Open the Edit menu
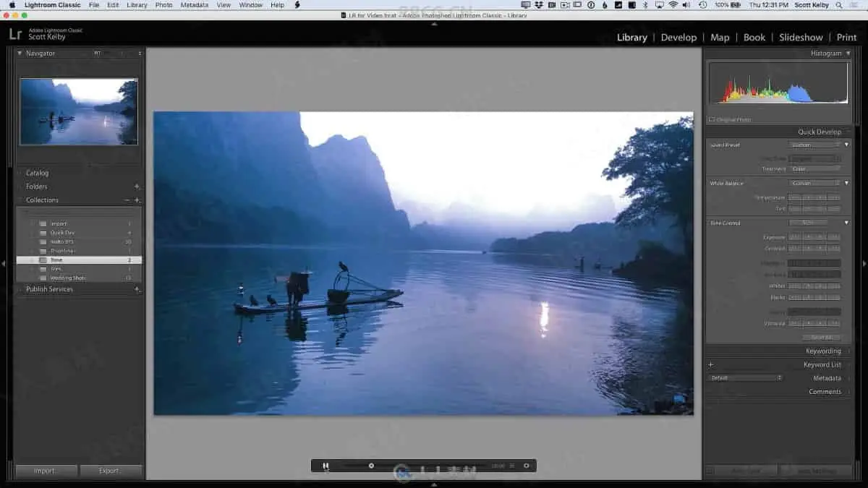The width and height of the screenshot is (868, 488). click(113, 5)
